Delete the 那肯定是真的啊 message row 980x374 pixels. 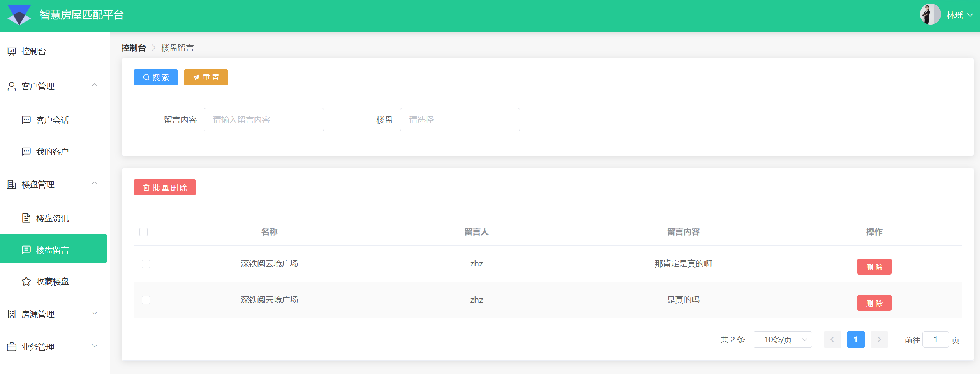click(x=874, y=267)
